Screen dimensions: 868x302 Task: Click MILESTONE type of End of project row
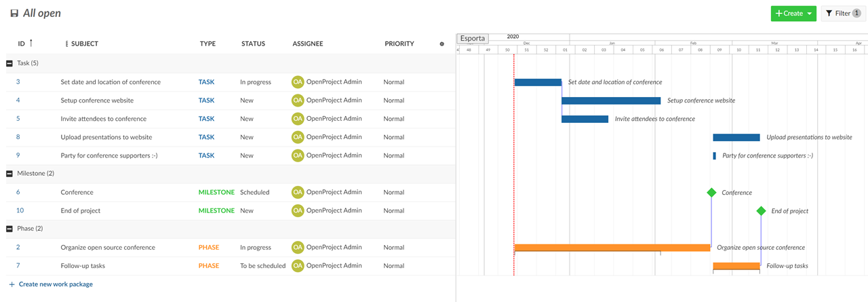tap(216, 210)
